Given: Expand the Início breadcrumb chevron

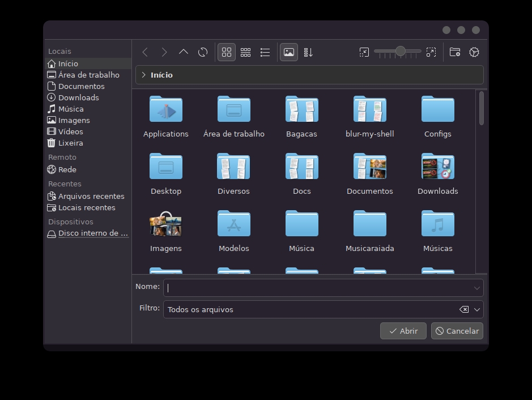Looking at the screenshot, I should click(x=144, y=75).
